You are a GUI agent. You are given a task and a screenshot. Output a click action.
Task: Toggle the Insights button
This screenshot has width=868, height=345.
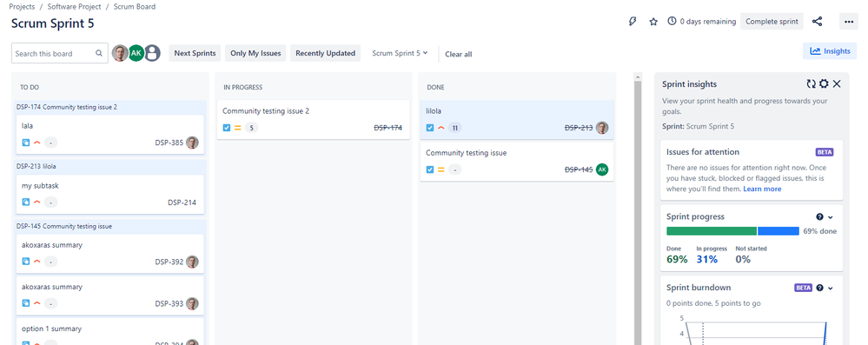[830, 51]
